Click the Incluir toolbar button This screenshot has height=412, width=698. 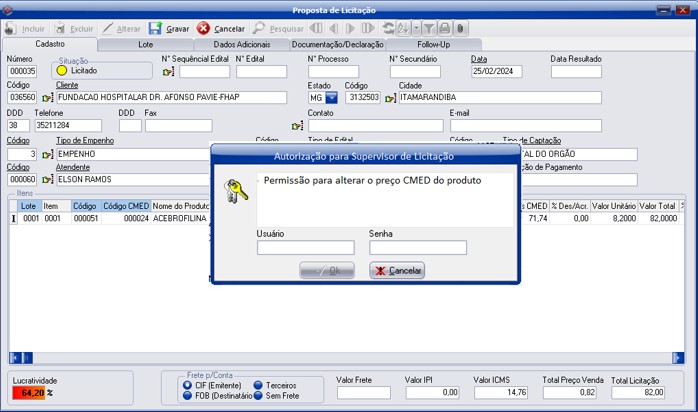(x=25, y=29)
